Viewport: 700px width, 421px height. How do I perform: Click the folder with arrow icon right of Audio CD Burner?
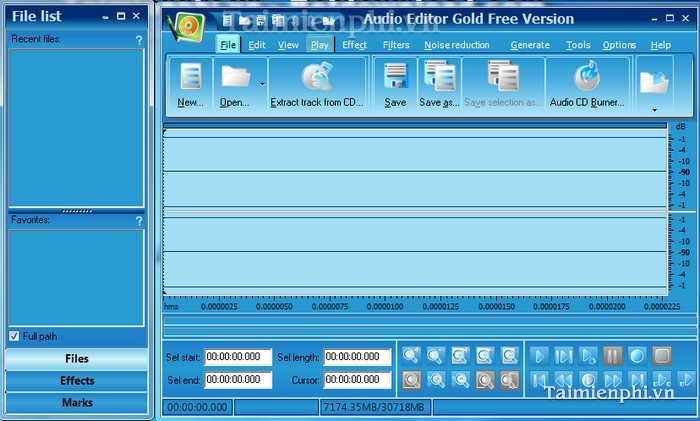pos(654,82)
